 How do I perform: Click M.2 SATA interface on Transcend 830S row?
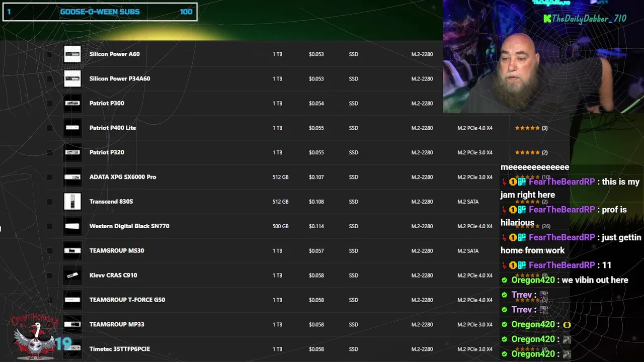[x=468, y=202]
